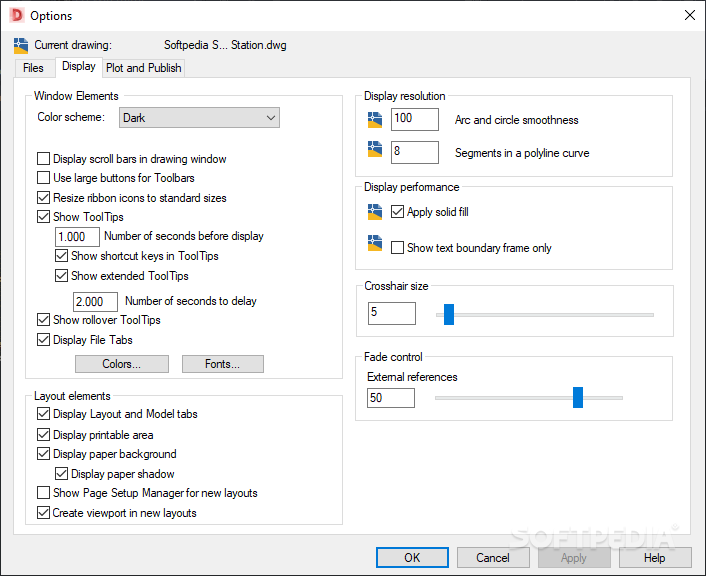Click the drawing icon beside Show text boundary frame only
Image resolution: width=706 pixels, height=576 pixels.
coord(375,243)
